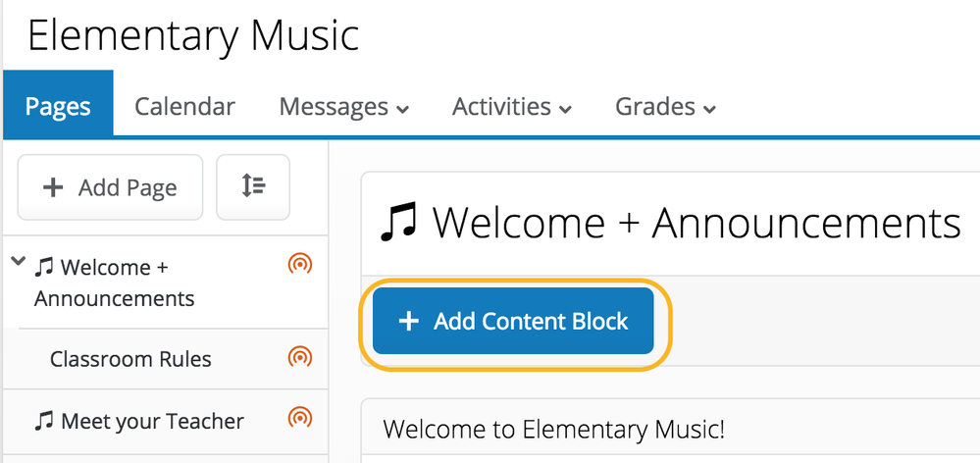Viewport: 980px width, 463px height.
Task: Click the Welcome + Announcements heading text
Action: [x=696, y=224]
